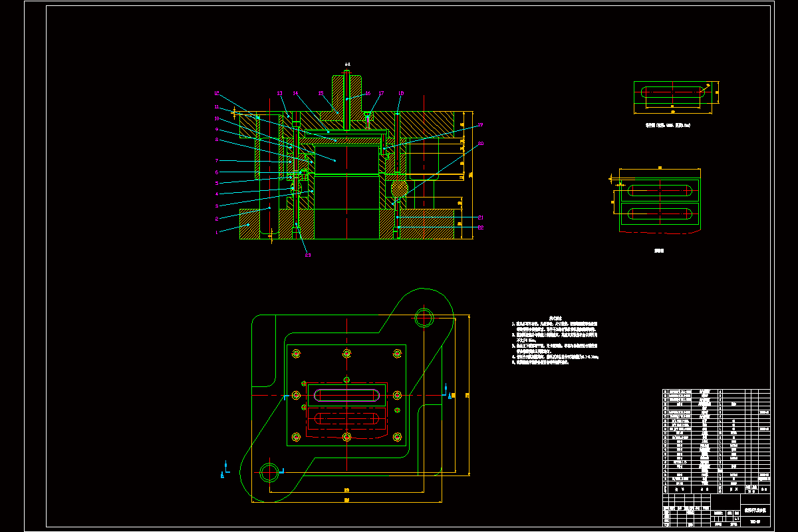The width and height of the screenshot is (798, 532).
Task: Select the upper guide-post circle in plan view
Action: tap(424, 318)
